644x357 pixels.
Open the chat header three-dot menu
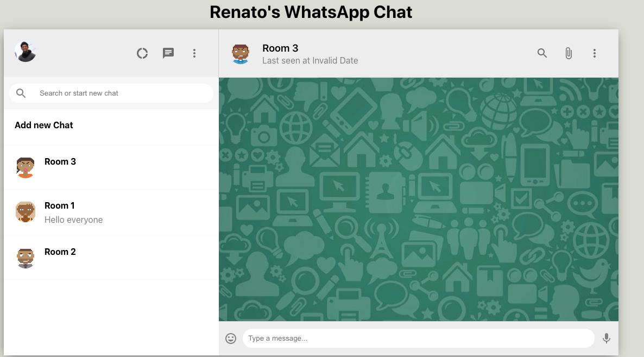click(595, 53)
